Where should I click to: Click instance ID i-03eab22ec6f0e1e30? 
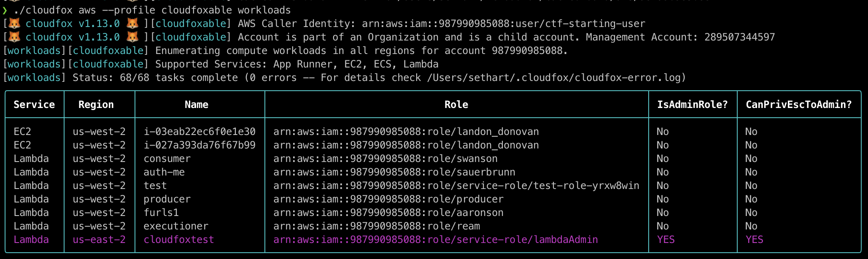click(x=199, y=132)
